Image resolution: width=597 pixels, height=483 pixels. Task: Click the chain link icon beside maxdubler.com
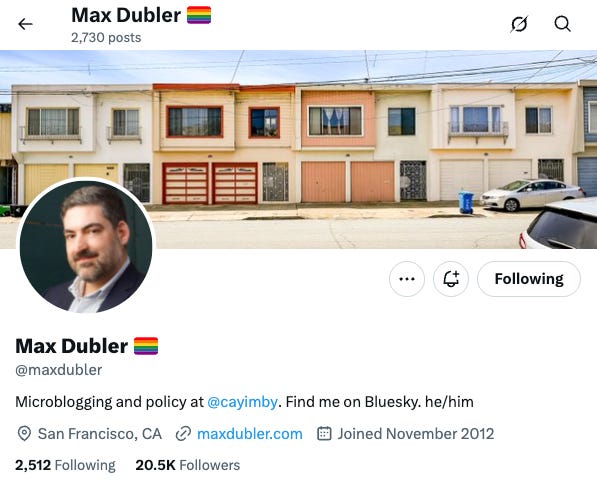click(183, 434)
